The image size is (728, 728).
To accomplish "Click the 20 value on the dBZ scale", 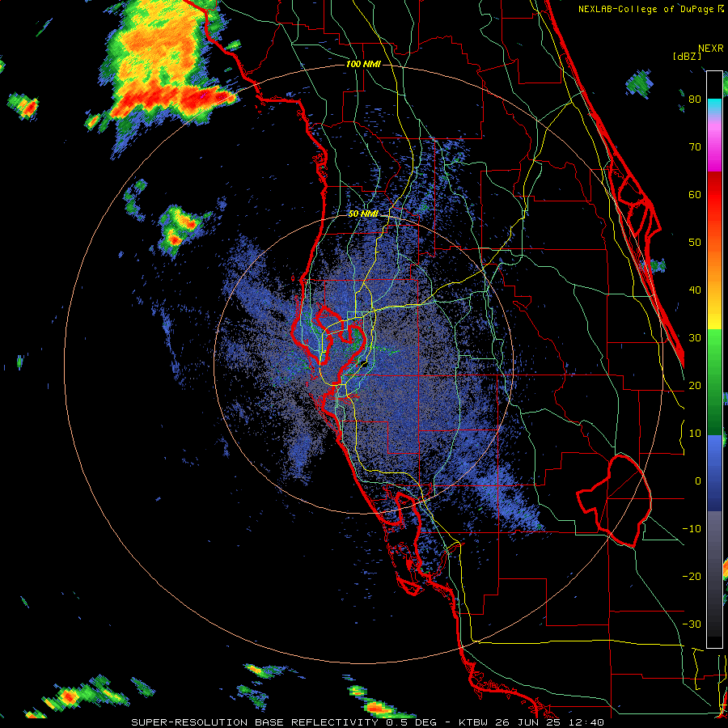I will coord(695,386).
